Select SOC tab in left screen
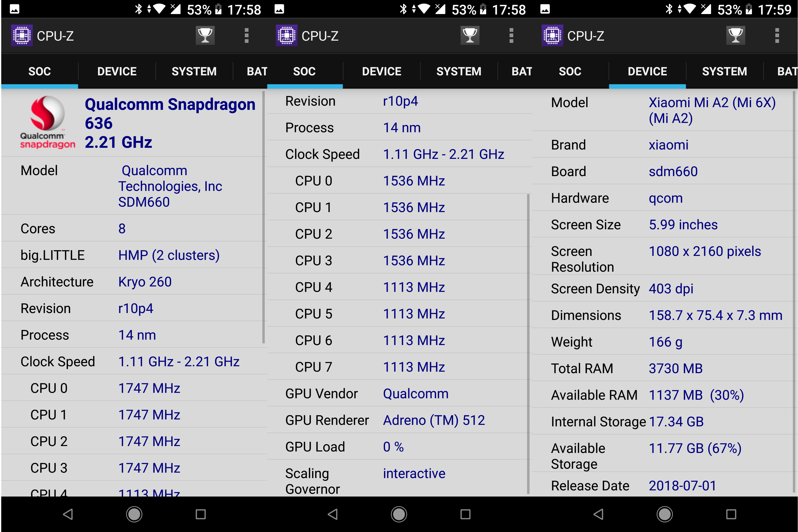 pos(40,72)
